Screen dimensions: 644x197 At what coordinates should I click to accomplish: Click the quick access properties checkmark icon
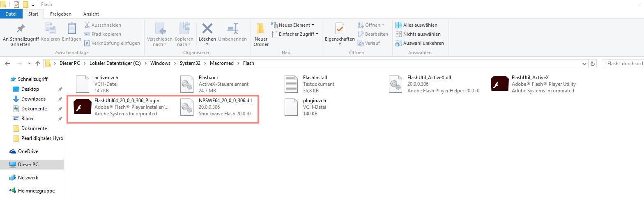click(x=16, y=5)
